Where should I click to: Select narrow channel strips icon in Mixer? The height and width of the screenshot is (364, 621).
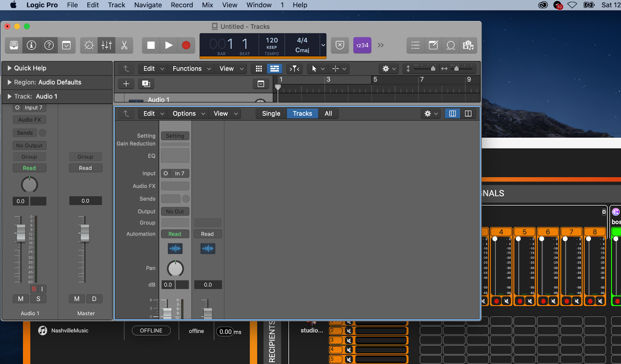pyautogui.click(x=453, y=114)
